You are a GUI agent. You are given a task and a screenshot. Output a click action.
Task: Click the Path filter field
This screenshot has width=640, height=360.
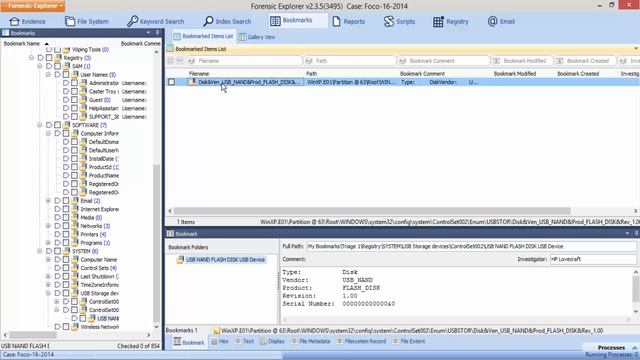pyautogui.click(x=350, y=61)
